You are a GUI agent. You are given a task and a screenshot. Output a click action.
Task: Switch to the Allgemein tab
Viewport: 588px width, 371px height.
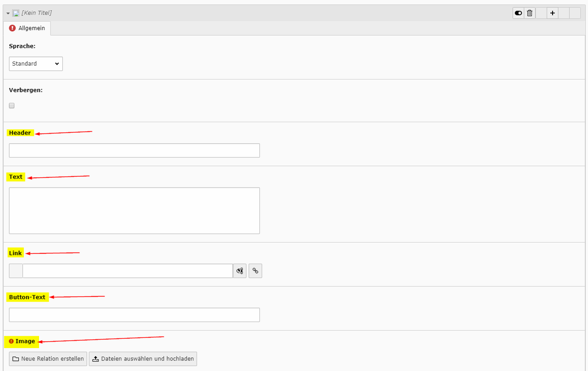(31, 28)
